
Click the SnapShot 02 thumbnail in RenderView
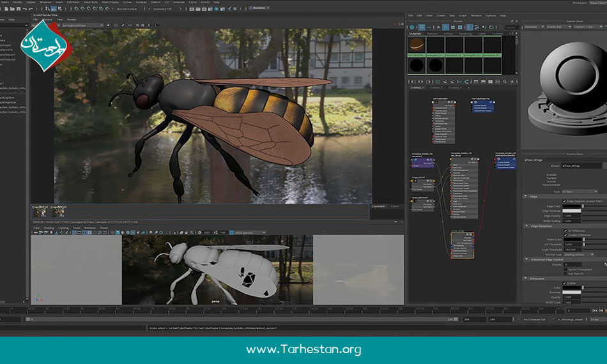pyautogui.click(x=40, y=211)
